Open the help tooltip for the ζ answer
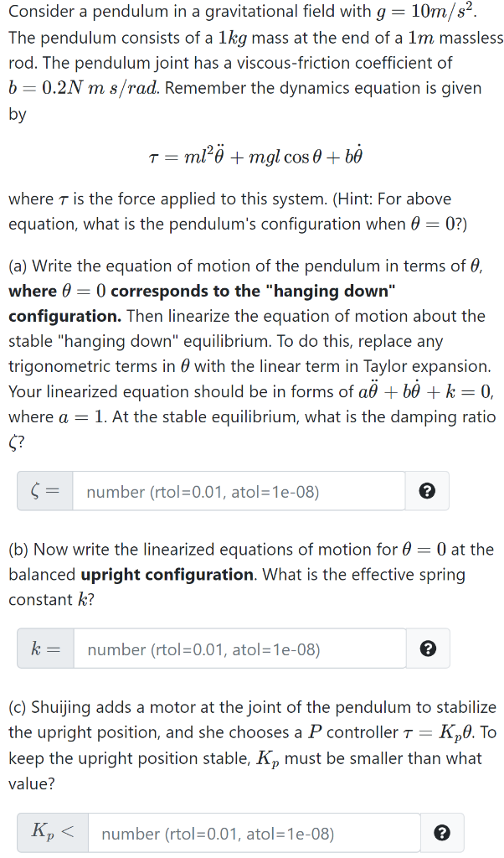The width and height of the screenshot is (504, 858). click(x=427, y=491)
